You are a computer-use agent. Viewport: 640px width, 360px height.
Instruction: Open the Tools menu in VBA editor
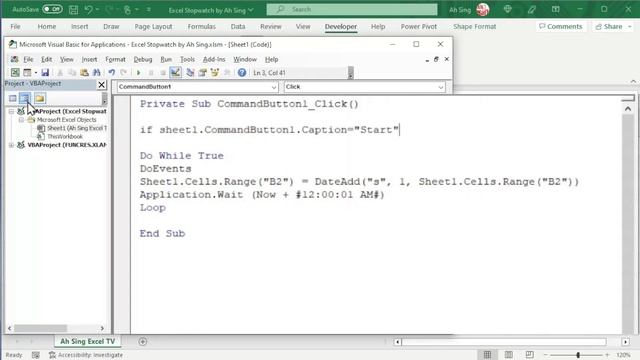coord(187,60)
